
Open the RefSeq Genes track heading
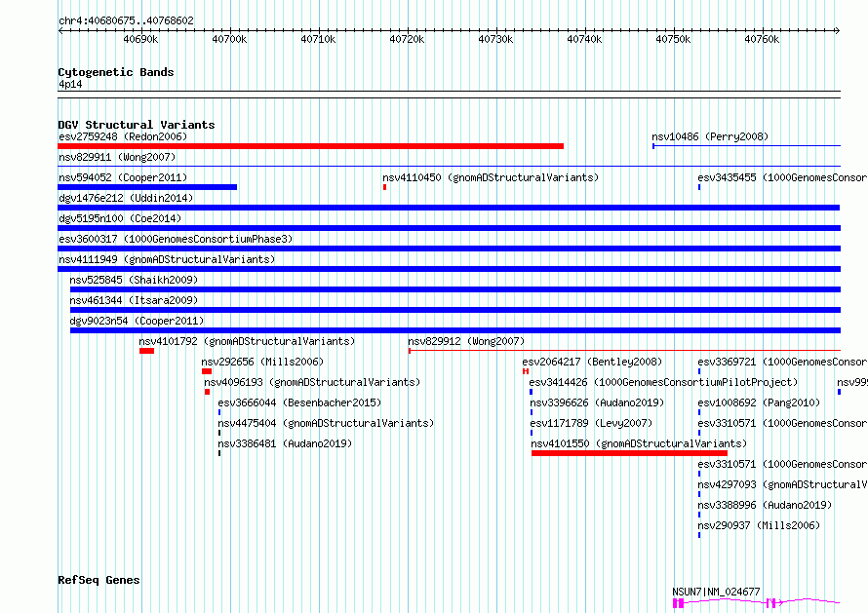pyautogui.click(x=99, y=580)
